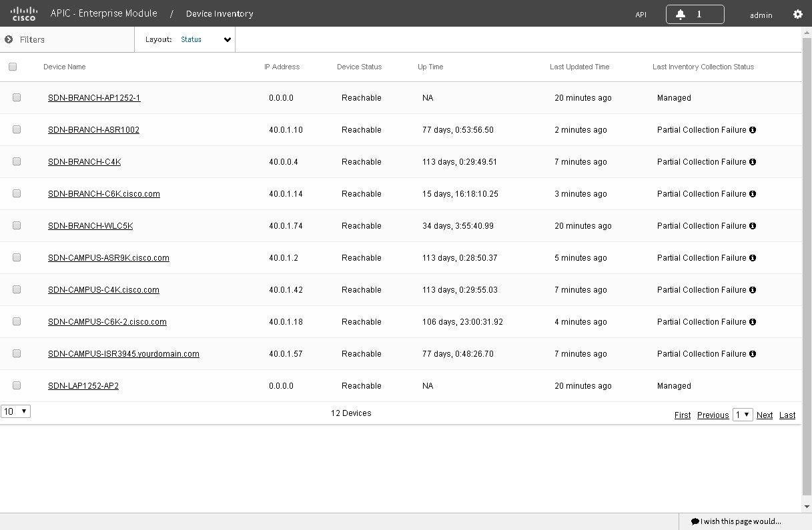
Task: Click 'APIC - Enterprise Module' title
Action: [104, 13]
